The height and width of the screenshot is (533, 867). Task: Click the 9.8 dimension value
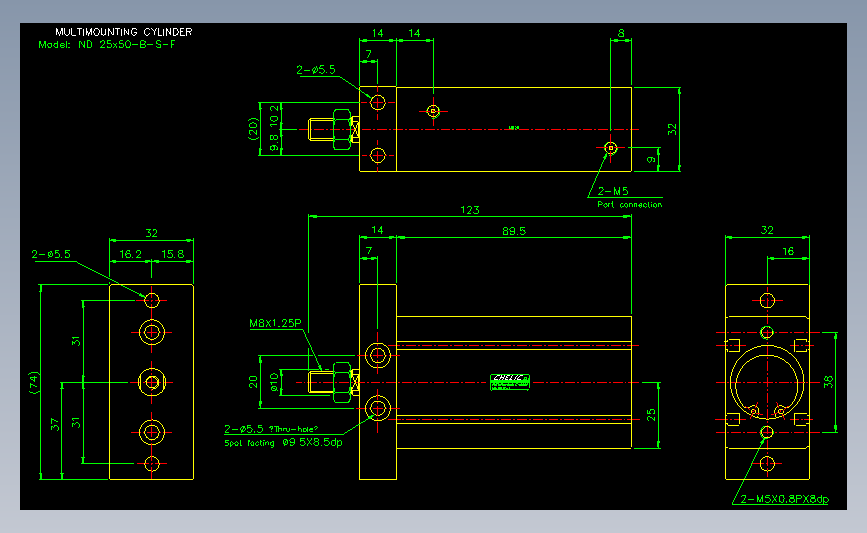pos(274,143)
